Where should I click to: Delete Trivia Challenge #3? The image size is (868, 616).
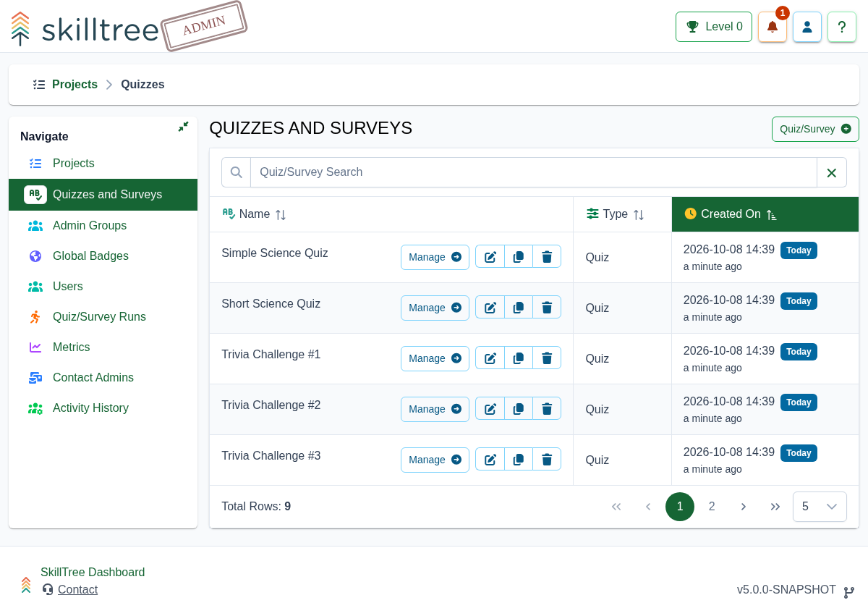point(547,459)
